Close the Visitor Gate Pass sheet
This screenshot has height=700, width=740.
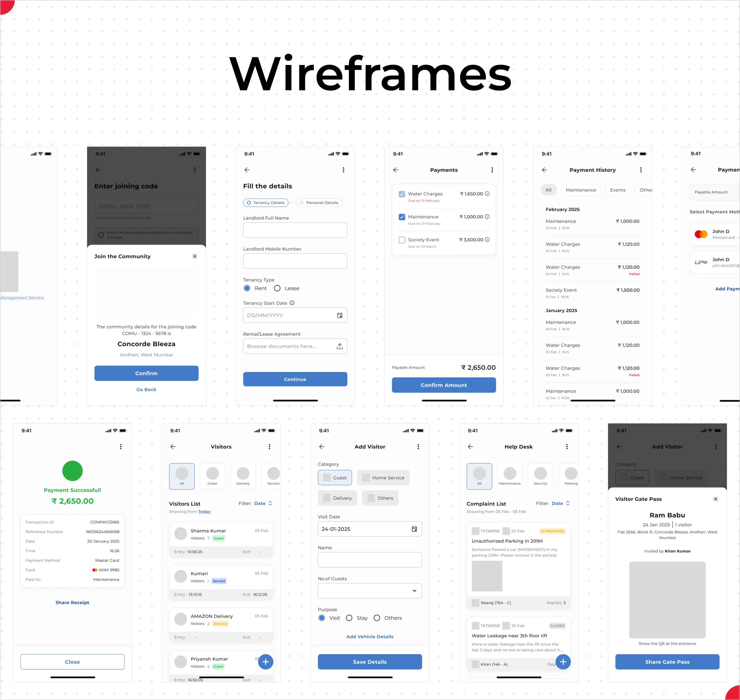tap(715, 499)
